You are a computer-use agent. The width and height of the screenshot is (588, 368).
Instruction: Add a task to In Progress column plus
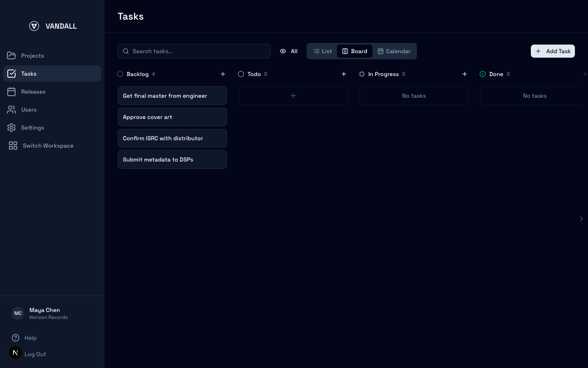pyautogui.click(x=465, y=74)
